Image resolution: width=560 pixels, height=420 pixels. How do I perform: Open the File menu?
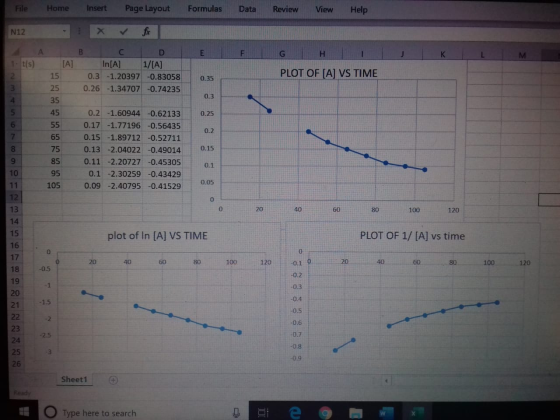pos(21,8)
